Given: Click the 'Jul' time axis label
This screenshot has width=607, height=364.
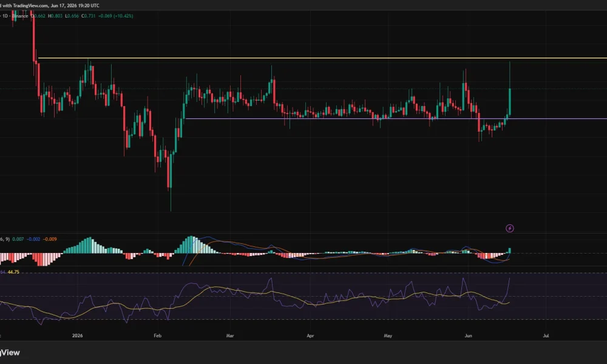Looking at the screenshot, I should coord(546,335).
